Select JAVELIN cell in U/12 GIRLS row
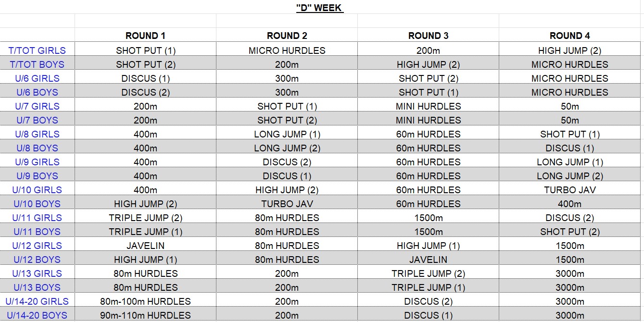 145,245
